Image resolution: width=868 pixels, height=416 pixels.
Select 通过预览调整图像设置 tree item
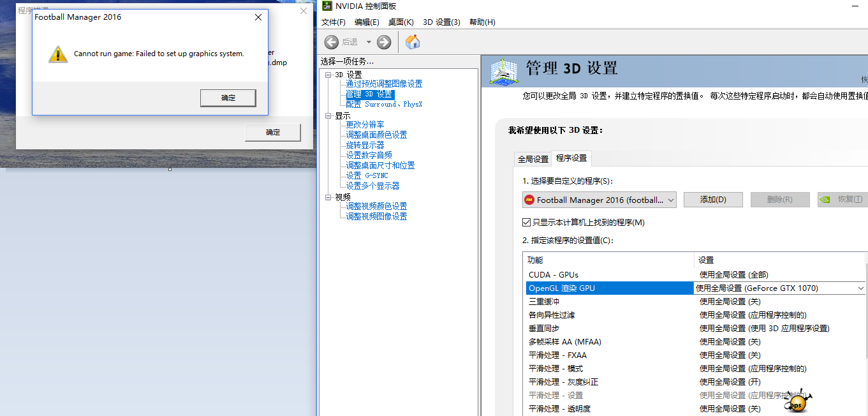point(384,84)
